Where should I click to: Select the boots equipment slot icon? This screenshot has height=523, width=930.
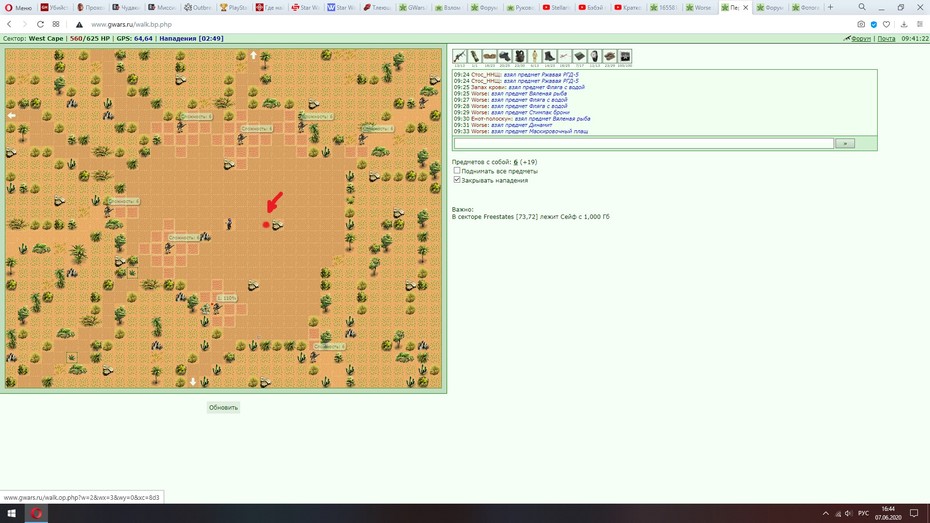(550, 56)
